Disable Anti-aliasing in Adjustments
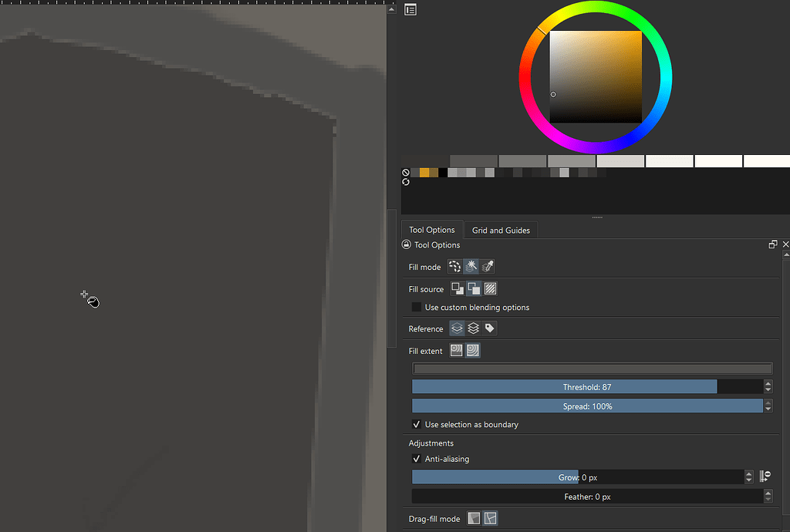Viewport: 790px width, 532px height. [417, 459]
